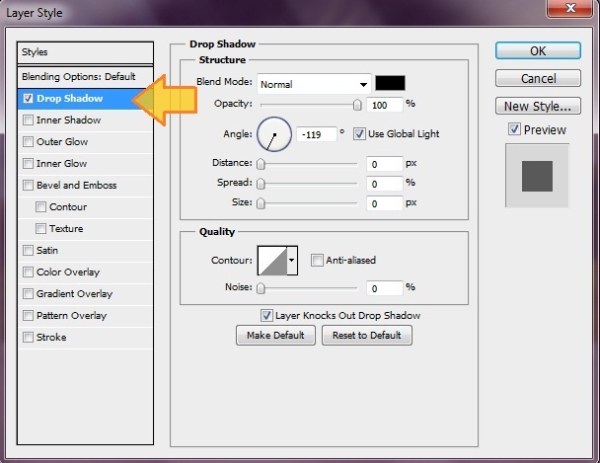Select Bevel and Emboss style
The image size is (600, 463).
click(x=76, y=185)
